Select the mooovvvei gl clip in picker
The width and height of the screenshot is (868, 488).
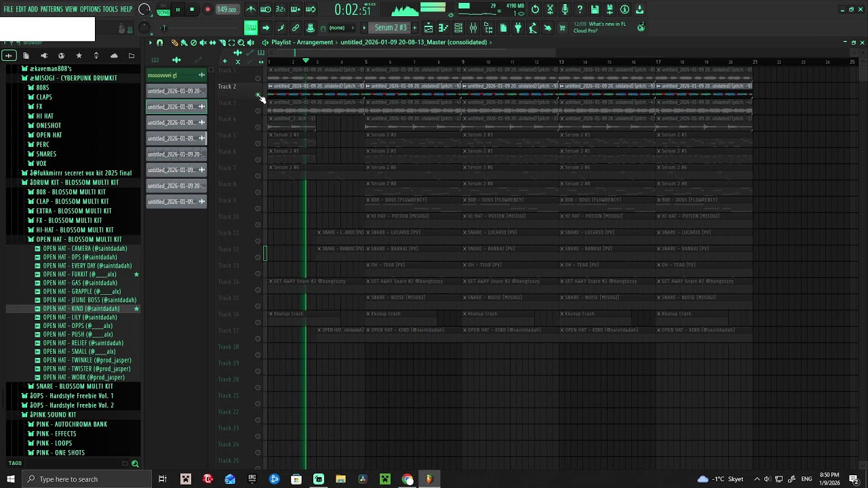tap(176, 75)
